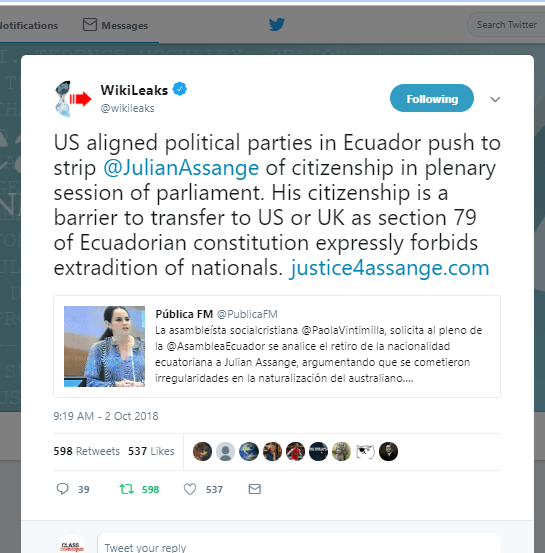
Task: View the 598 Retweets list
Action: click(86, 451)
